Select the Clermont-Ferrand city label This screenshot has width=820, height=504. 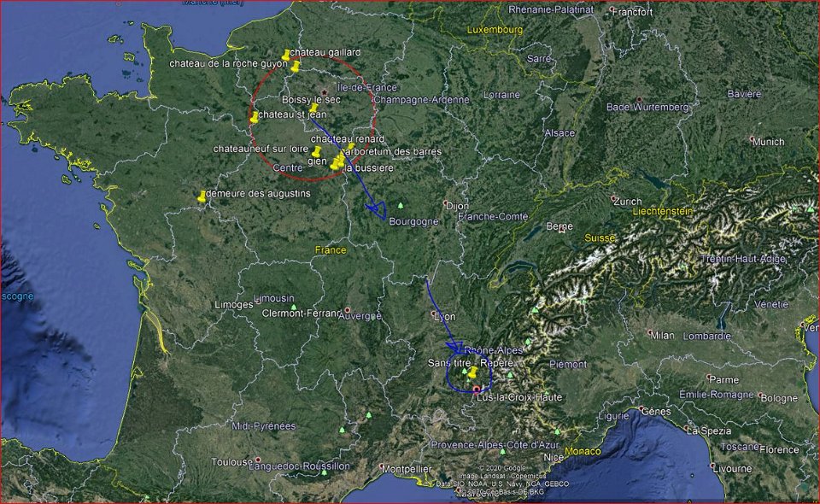click(x=302, y=314)
